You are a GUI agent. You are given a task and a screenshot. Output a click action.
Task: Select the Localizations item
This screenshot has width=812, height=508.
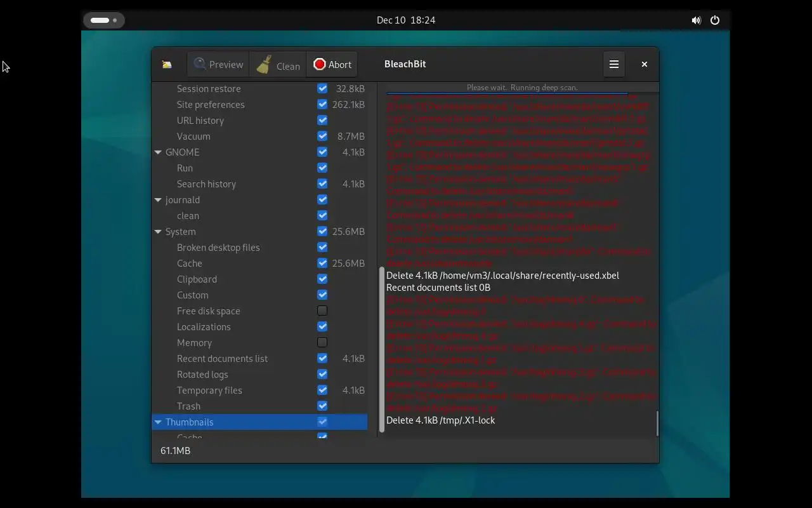coord(204,326)
